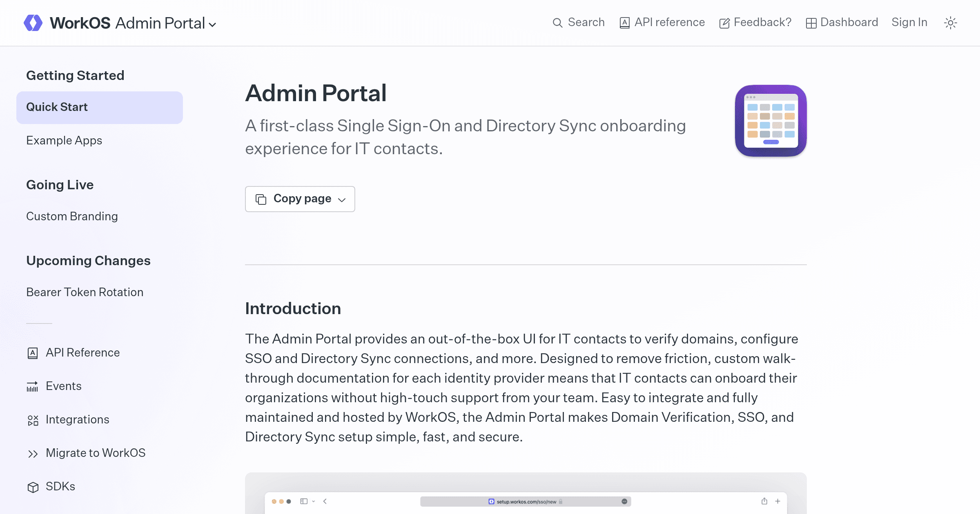Click the back arrow in embedded browser screenshot
This screenshot has height=514, width=980.
click(325, 501)
